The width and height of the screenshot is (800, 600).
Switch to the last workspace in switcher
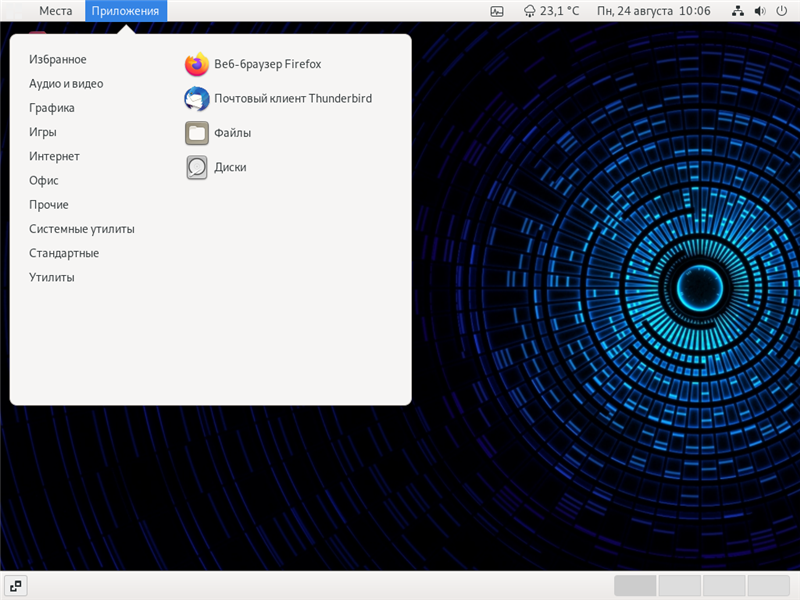tap(768, 586)
